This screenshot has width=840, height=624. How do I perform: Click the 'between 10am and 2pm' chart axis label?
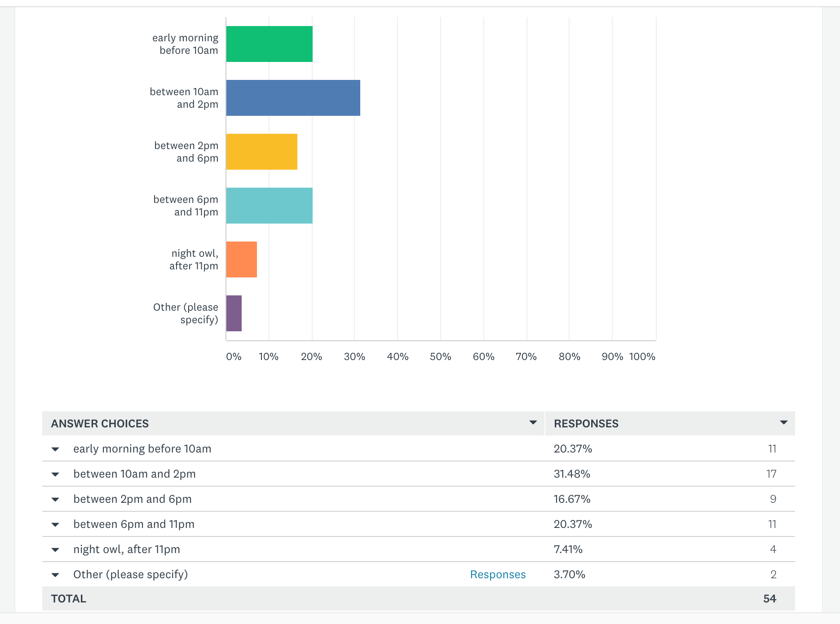point(184,98)
